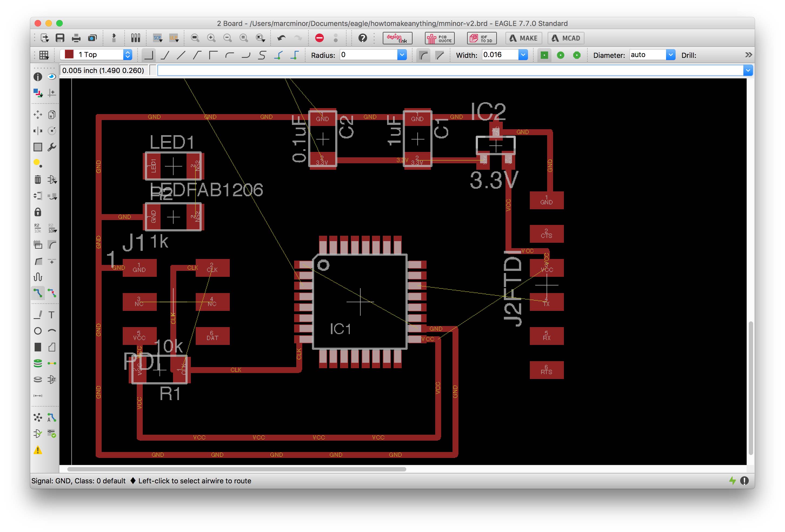Select the Info tool

tap(38, 77)
